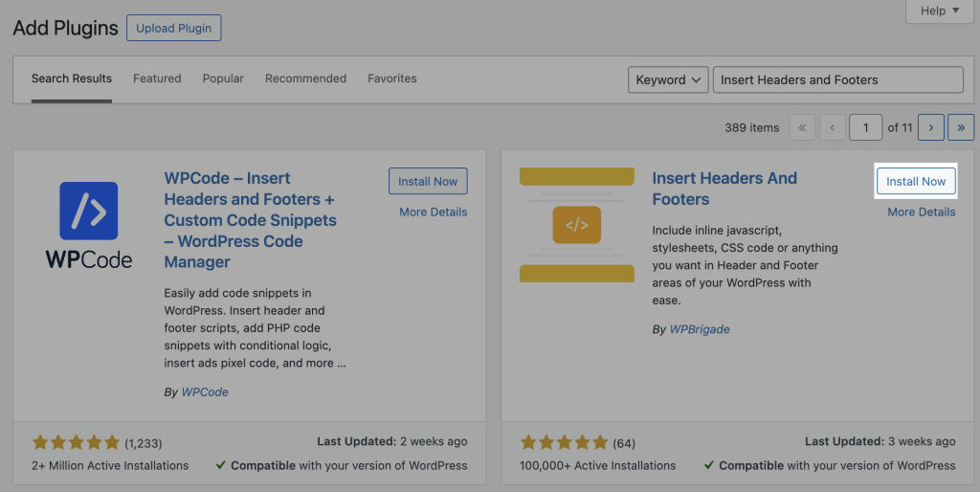Open More Details for WPCode plugin
The image size is (980, 492).
(x=433, y=212)
